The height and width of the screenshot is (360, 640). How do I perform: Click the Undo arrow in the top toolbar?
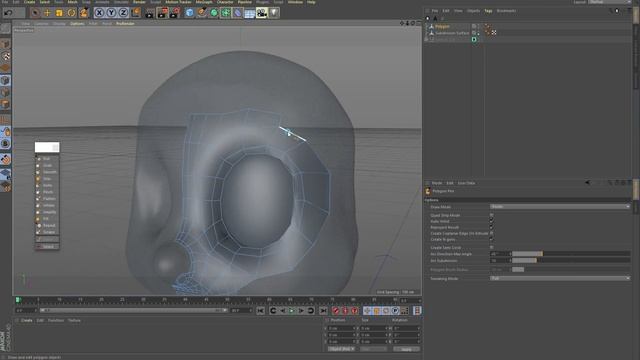click(x=8, y=13)
